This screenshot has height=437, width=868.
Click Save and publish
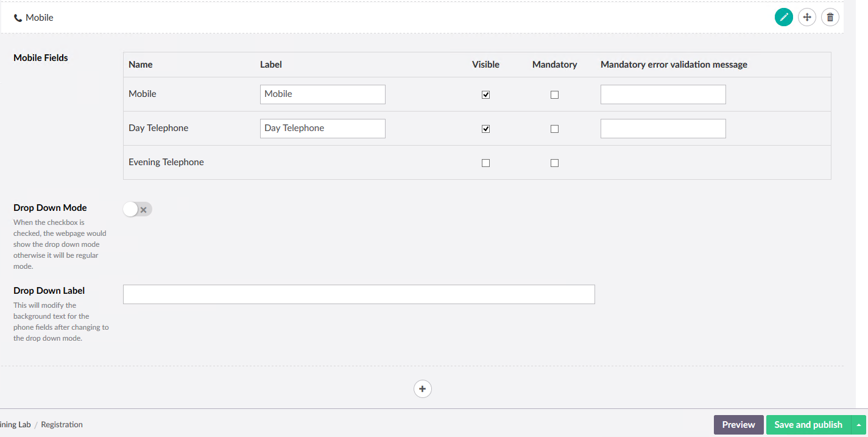(808, 424)
